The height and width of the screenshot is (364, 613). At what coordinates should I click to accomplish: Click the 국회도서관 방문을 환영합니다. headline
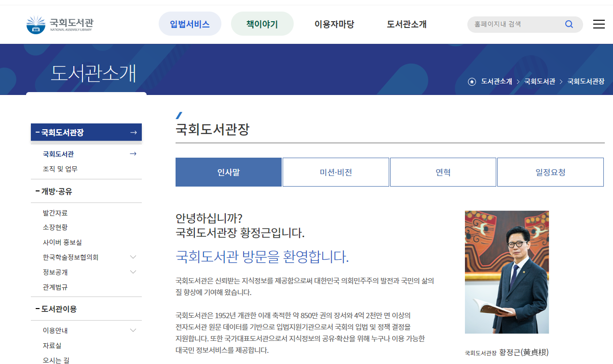point(262,256)
